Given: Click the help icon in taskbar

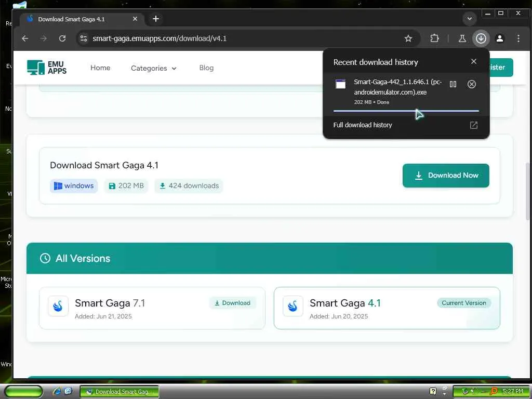Looking at the screenshot, I should coord(433,391).
